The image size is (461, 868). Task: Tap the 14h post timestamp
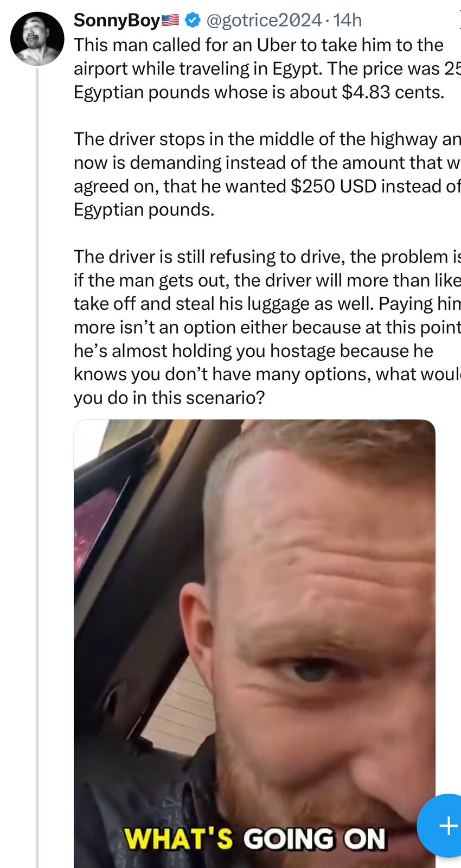click(x=347, y=20)
